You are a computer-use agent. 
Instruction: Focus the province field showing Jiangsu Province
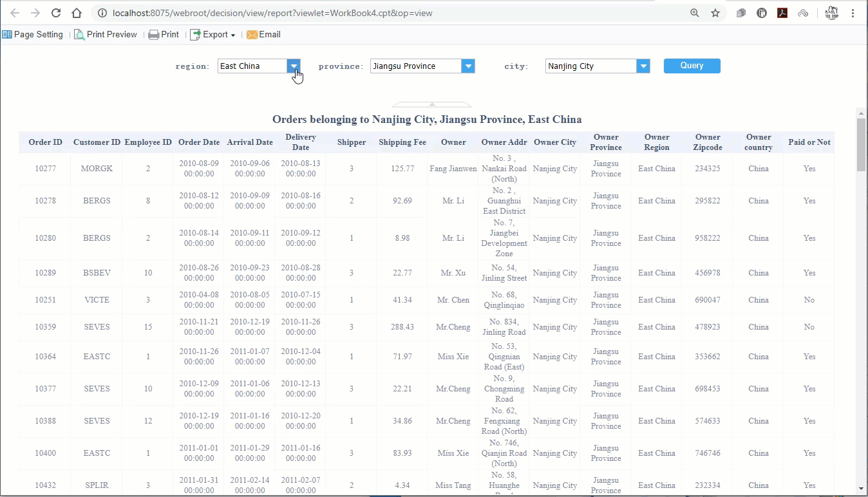(x=416, y=66)
